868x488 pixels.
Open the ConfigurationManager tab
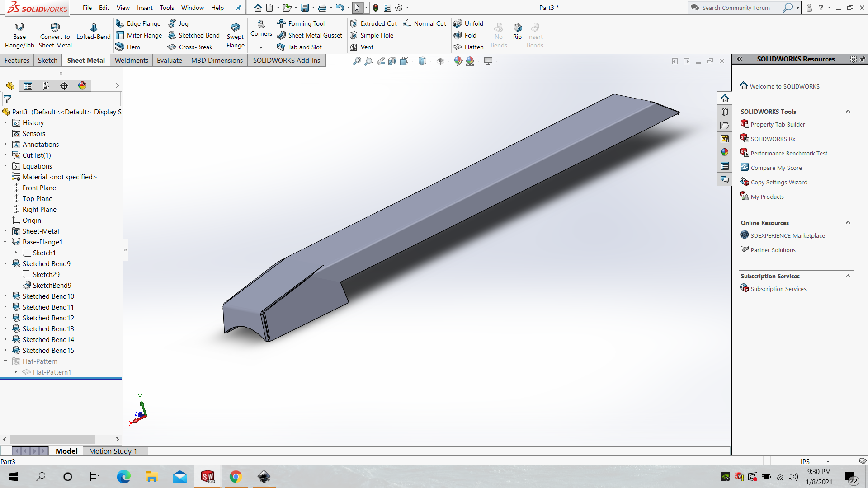point(46,86)
